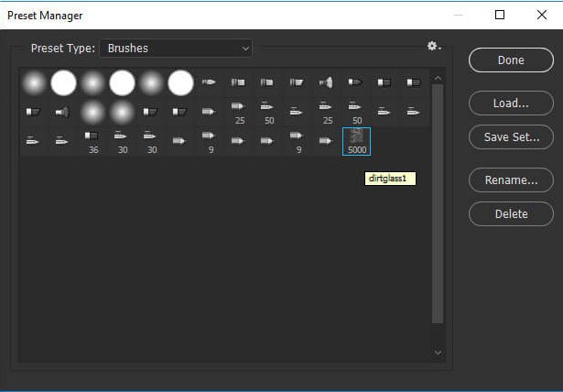Choose the sixth brush, a hard round, in top row
Image resolution: width=563 pixels, height=392 pixels.
tap(180, 83)
